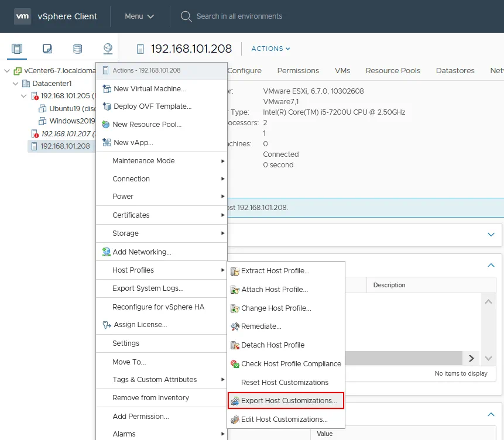This screenshot has height=440, width=504.
Task: Open the Storage inventory view icon
Action: [77, 49]
